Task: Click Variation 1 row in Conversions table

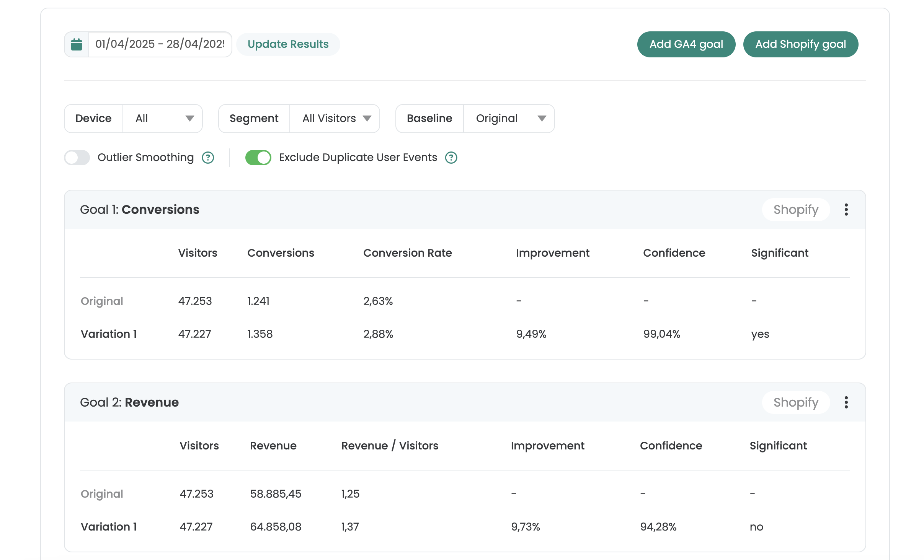Action: (109, 334)
